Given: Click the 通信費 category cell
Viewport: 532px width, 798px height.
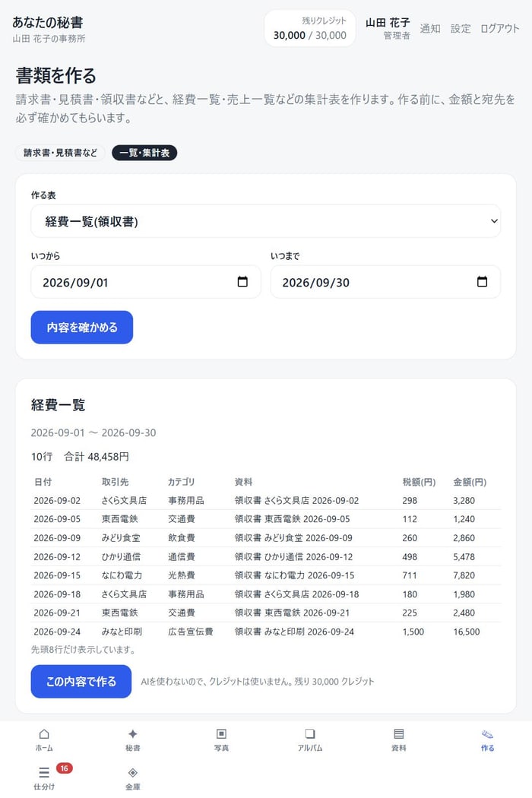Looking at the screenshot, I should tap(181, 557).
